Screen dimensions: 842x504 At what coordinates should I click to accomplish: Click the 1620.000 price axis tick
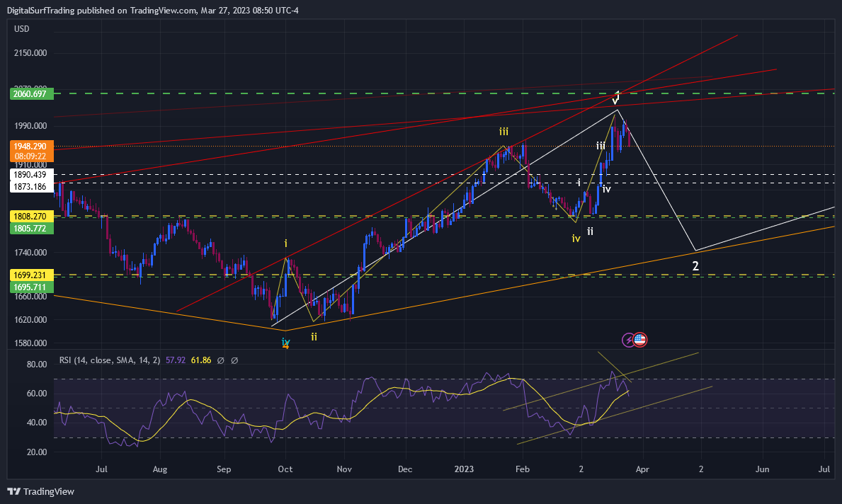pyautogui.click(x=30, y=319)
